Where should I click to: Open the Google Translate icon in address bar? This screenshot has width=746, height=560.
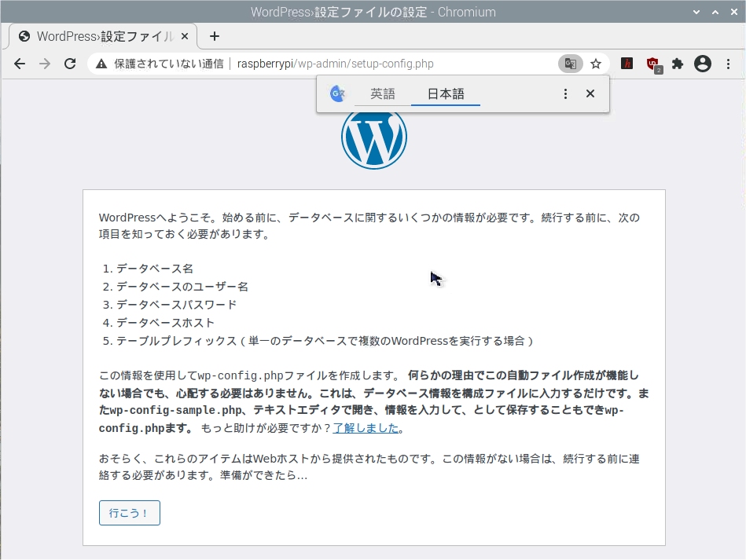coord(570,64)
